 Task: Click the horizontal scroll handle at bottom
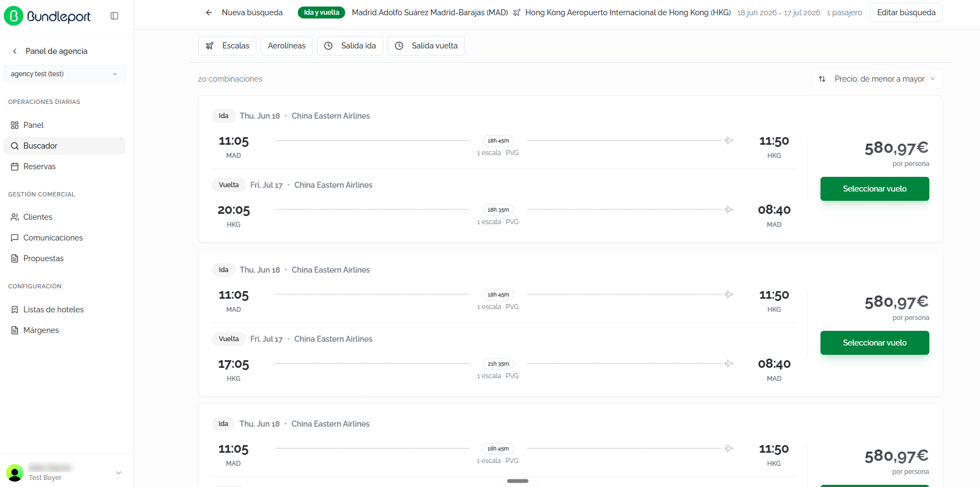click(517, 481)
